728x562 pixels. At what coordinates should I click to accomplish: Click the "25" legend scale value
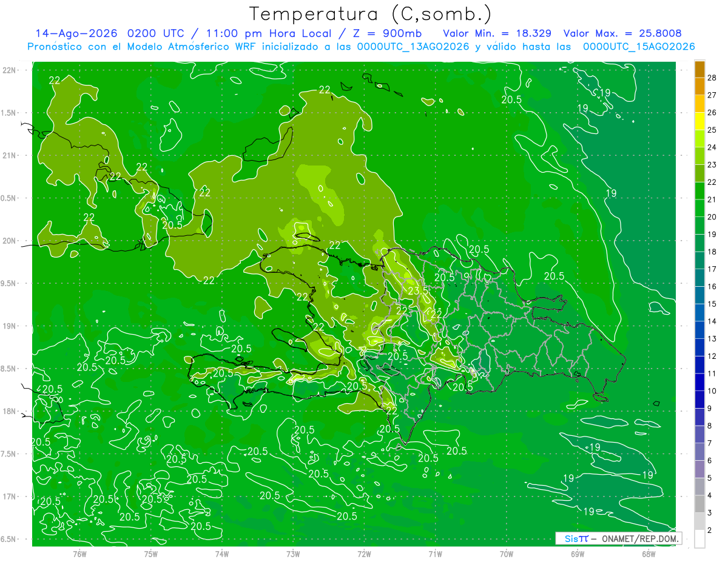click(x=713, y=130)
